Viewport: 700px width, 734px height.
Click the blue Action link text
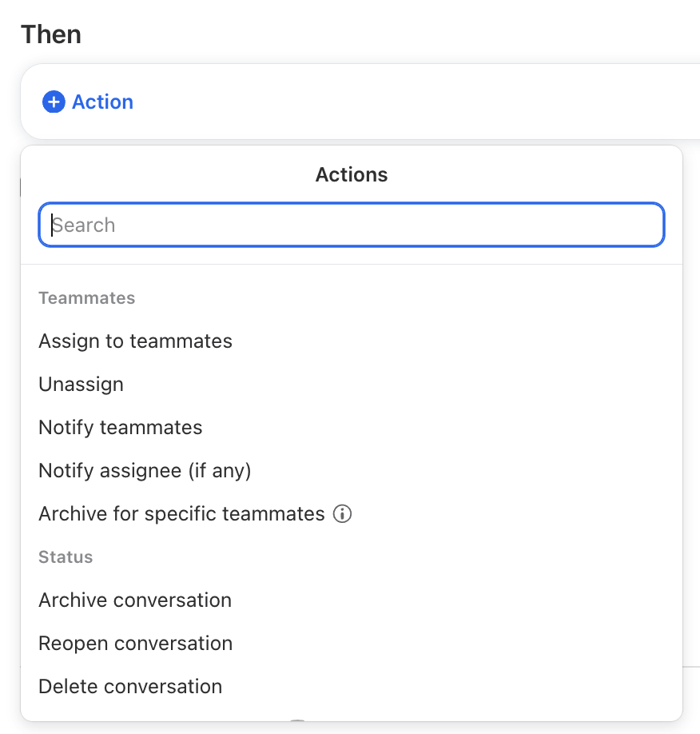click(x=102, y=102)
